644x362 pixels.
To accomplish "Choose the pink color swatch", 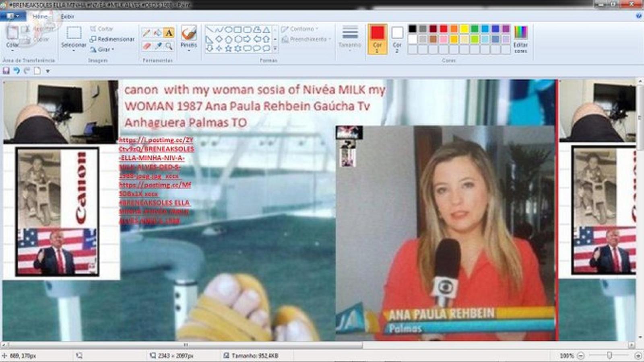I will 444,39.
